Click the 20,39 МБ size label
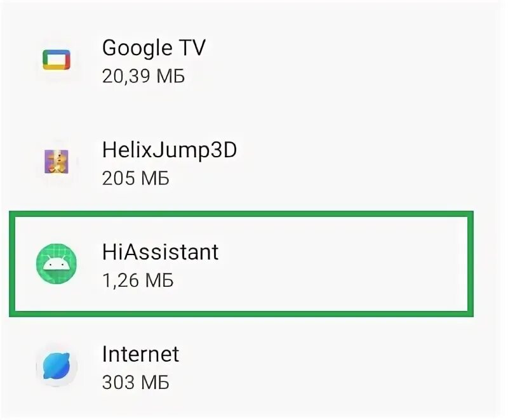Viewport: 508px width, 420px height. (144, 76)
